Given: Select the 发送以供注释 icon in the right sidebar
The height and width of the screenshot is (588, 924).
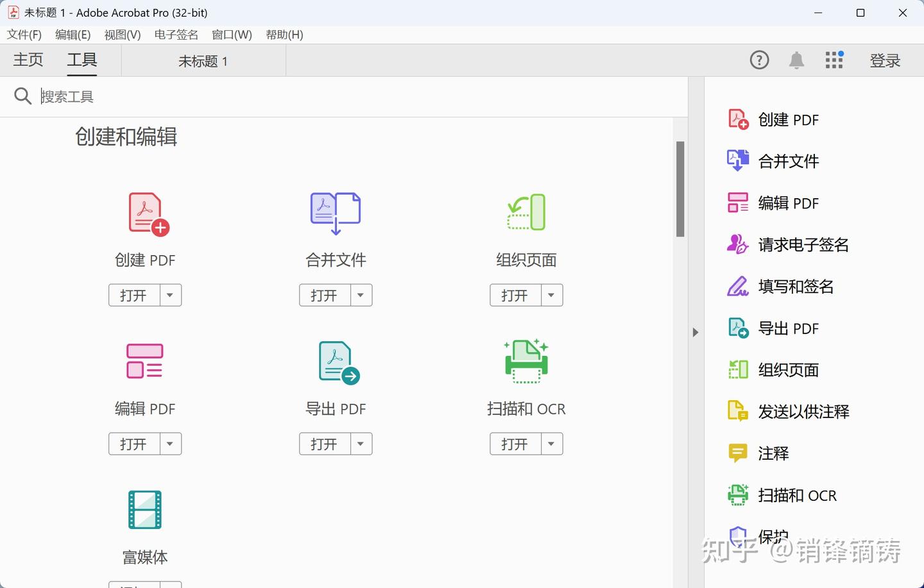Looking at the screenshot, I should 738,411.
